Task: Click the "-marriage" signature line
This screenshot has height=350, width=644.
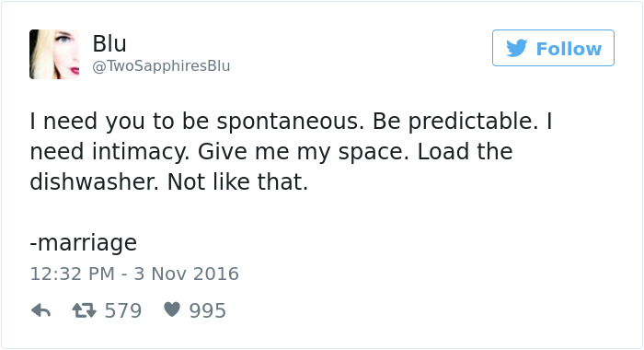Action: [x=84, y=243]
